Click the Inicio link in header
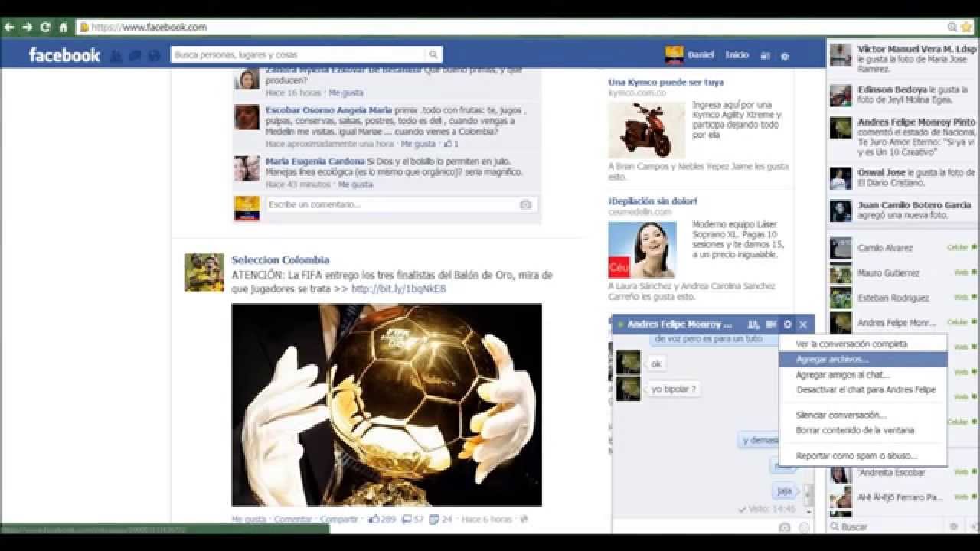980x551 pixels. 737,55
